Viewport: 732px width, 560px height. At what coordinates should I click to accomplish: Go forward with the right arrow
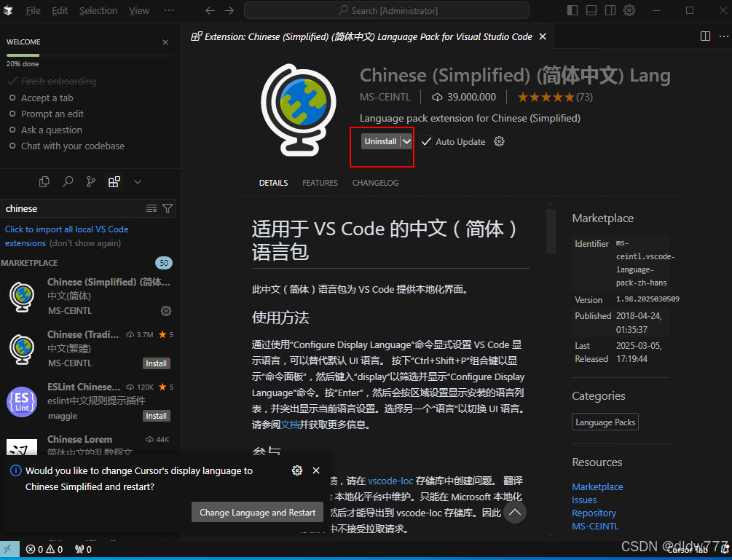point(229,10)
